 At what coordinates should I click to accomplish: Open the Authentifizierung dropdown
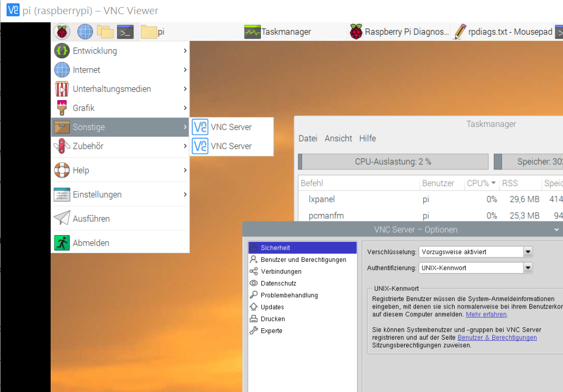[x=475, y=268]
